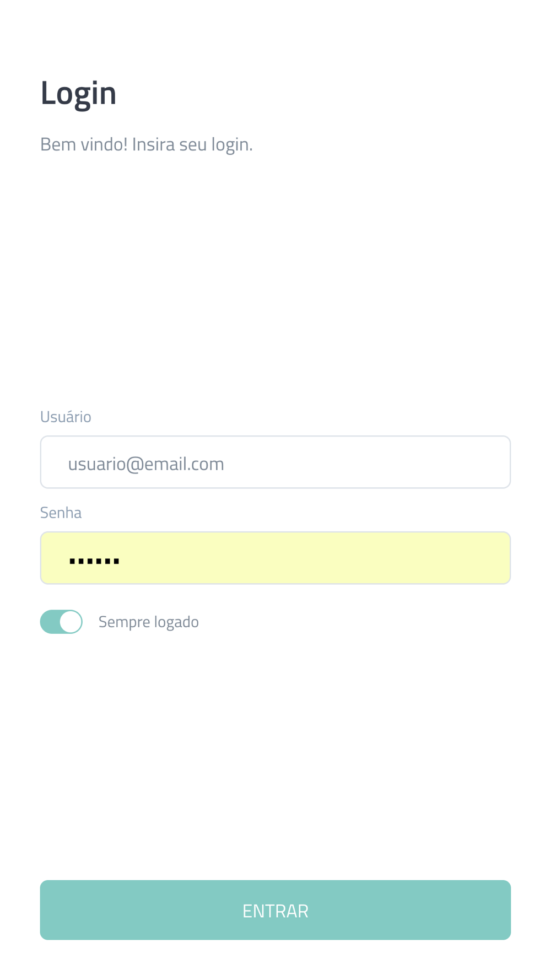Click the ENTRAR button

tap(275, 910)
